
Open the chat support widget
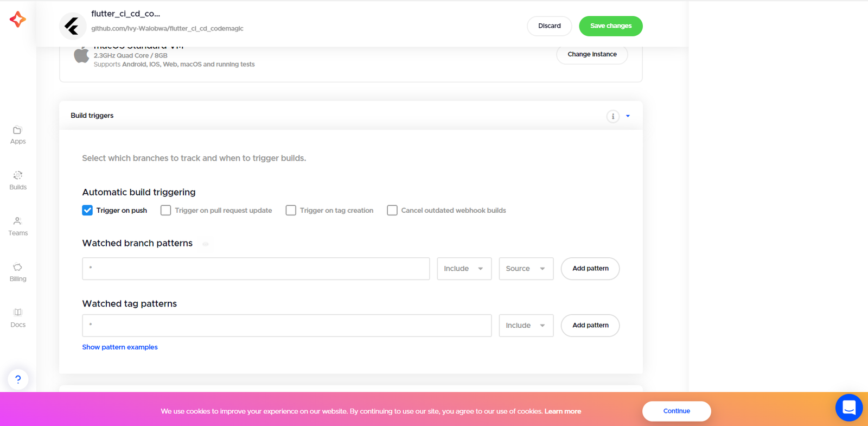click(x=848, y=408)
